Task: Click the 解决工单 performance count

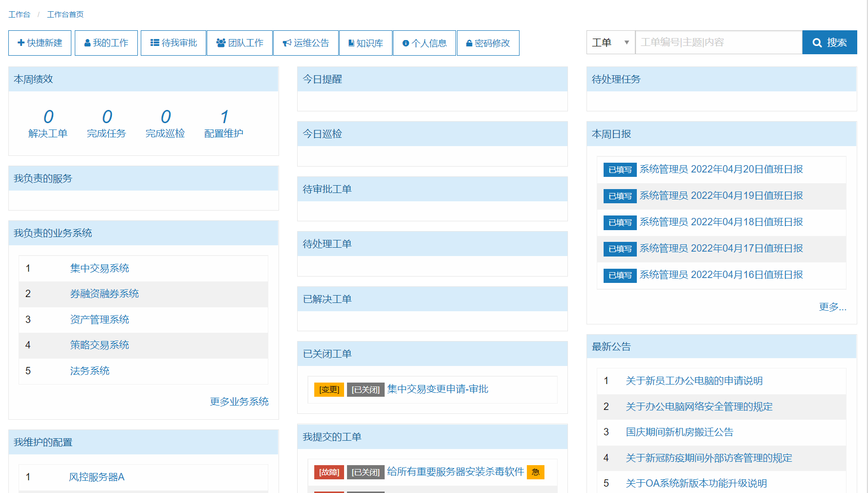Action: [x=48, y=117]
